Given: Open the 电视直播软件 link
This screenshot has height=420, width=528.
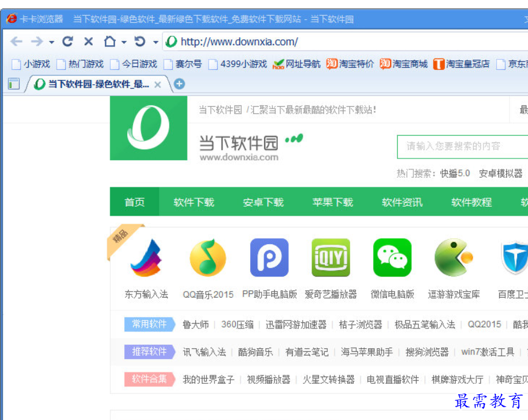Looking at the screenshot, I should (x=392, y=380).
